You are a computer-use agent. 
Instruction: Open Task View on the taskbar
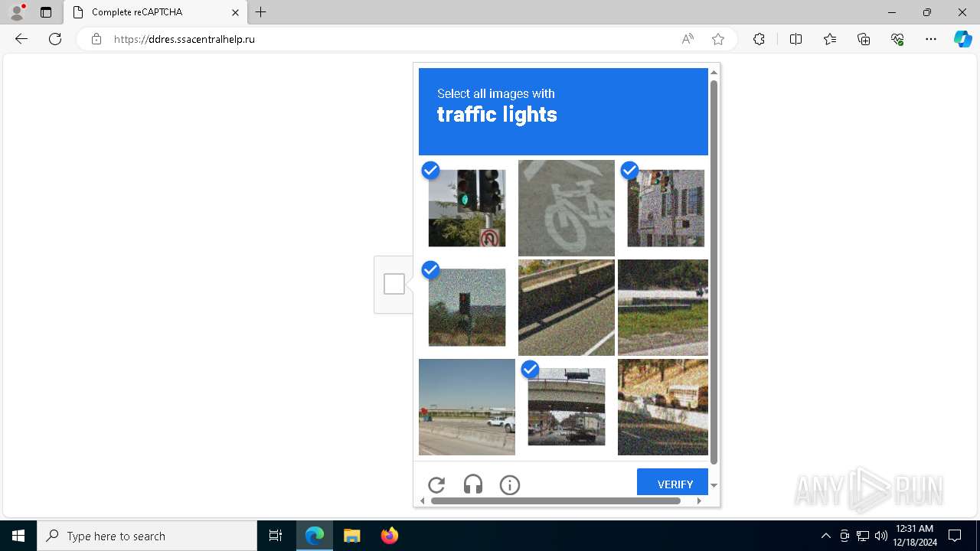pos(276,536)
